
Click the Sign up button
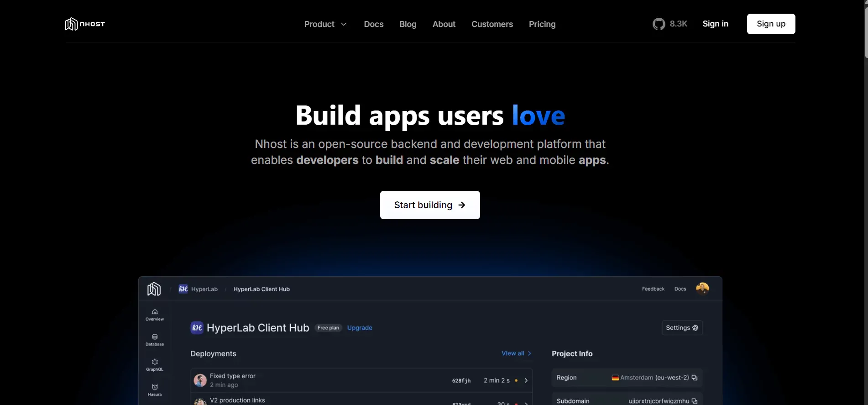coord(771,24)
